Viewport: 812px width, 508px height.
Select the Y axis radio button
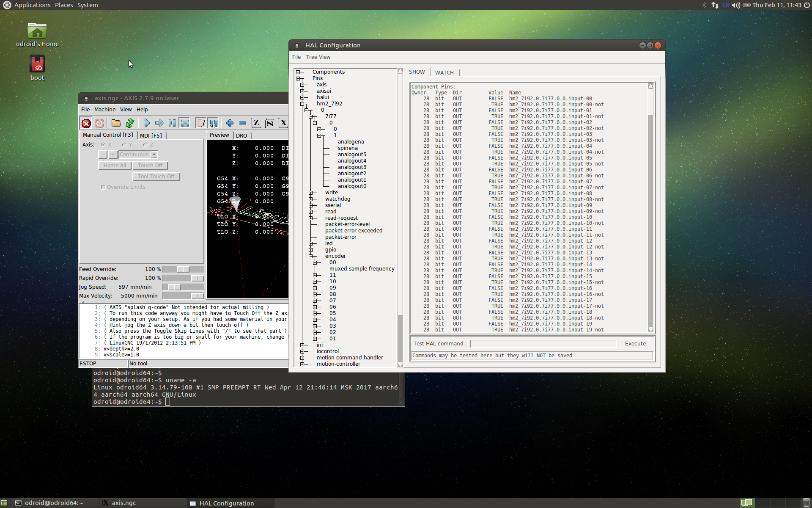[x=124, y=145]
